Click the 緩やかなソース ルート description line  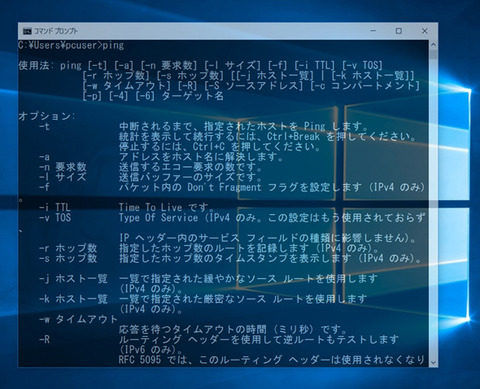pos(248,278)
